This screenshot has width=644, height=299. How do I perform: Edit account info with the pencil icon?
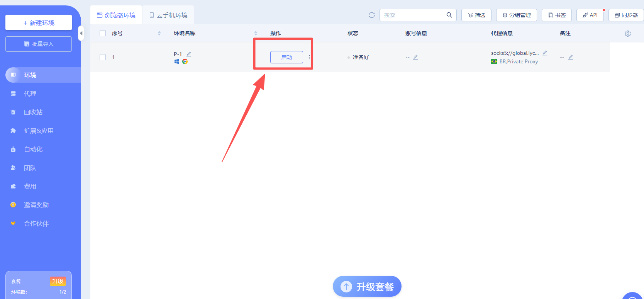(415, 57)
